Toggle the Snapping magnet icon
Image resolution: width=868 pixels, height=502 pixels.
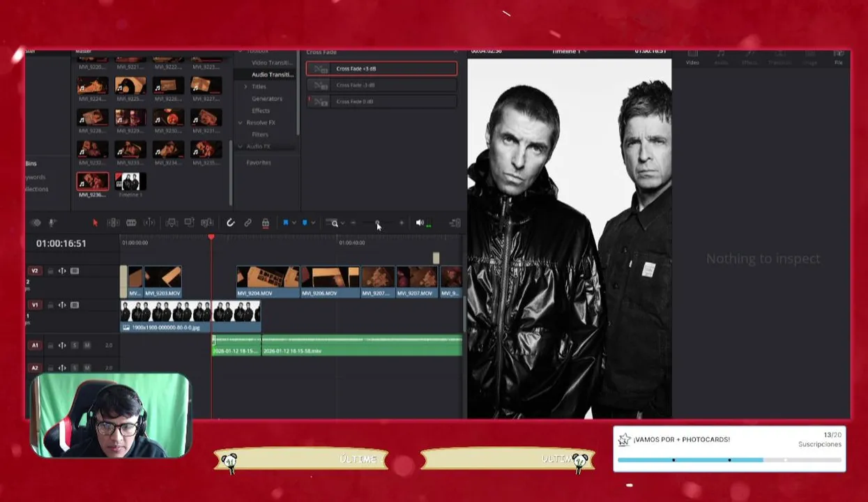(230, 223)
